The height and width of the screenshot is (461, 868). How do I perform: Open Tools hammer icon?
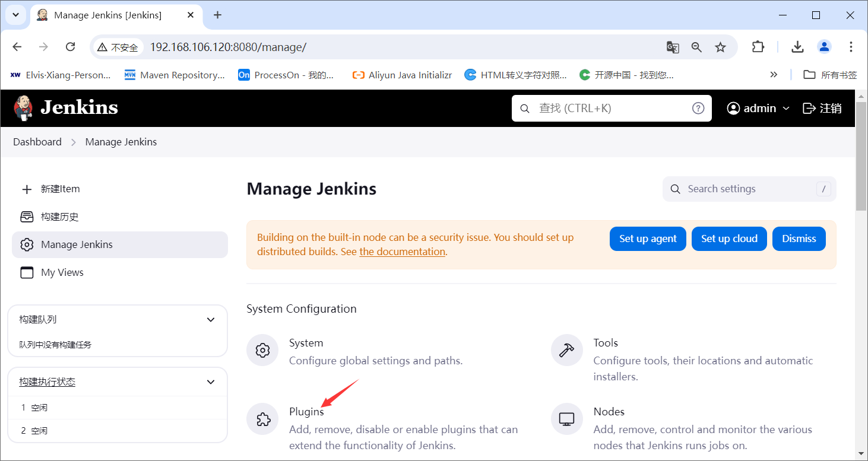point(567,350)
